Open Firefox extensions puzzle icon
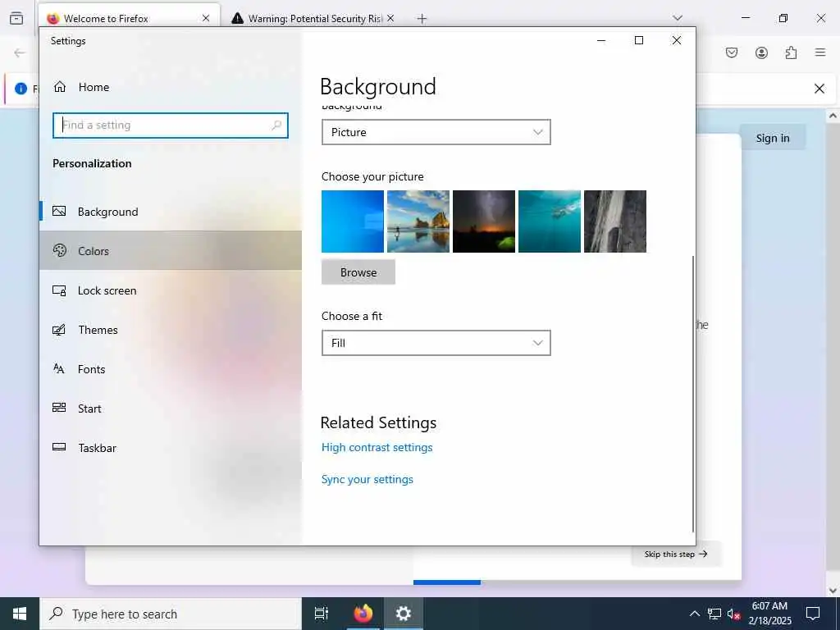 point(791,52)
